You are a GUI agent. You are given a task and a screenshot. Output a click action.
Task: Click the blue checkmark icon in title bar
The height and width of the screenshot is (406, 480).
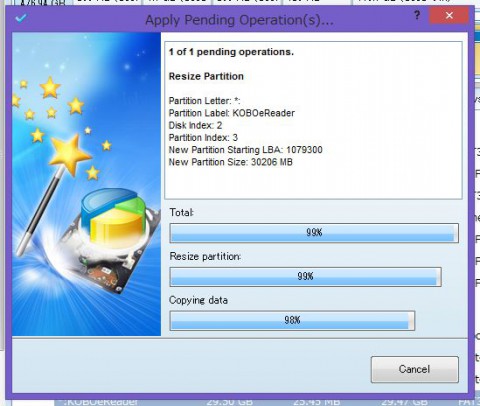point(21,18)
